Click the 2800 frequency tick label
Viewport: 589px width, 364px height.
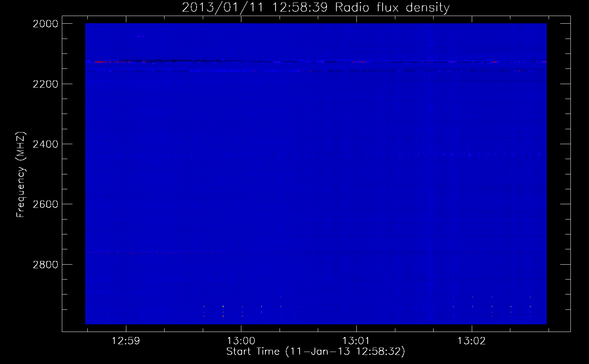(x=46, y=265)
